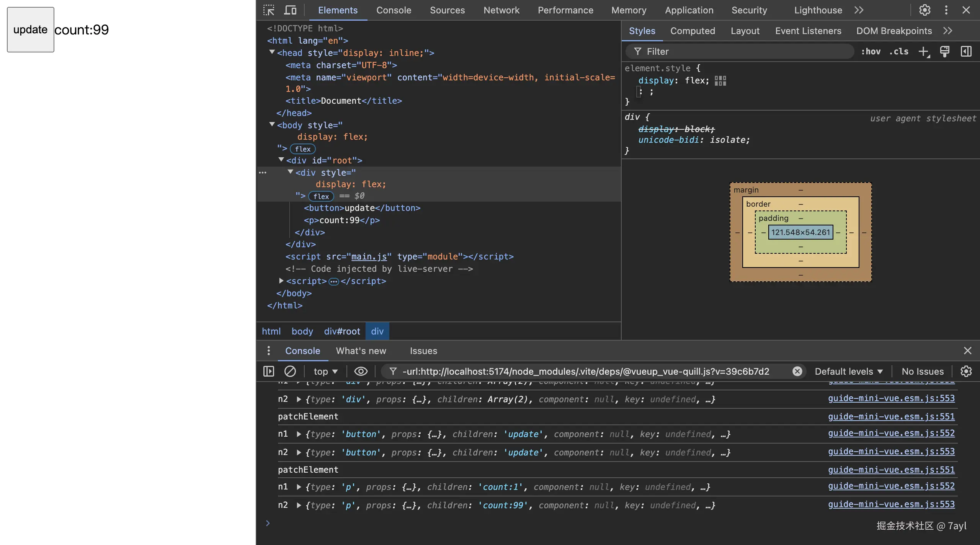Screen dimensions: 980x545
Task: Toggle the device toolbar icon
Action: click(x=290, y=10)
